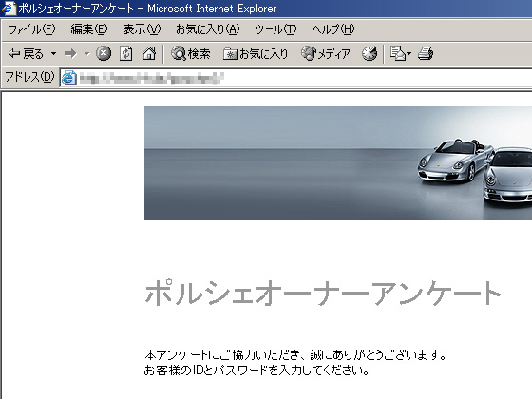Image resolution: width=532 pixels, height=399 pixels.
Task: Open the Favorites (お気に入り) toolbar button
Action: coord(256,53)
